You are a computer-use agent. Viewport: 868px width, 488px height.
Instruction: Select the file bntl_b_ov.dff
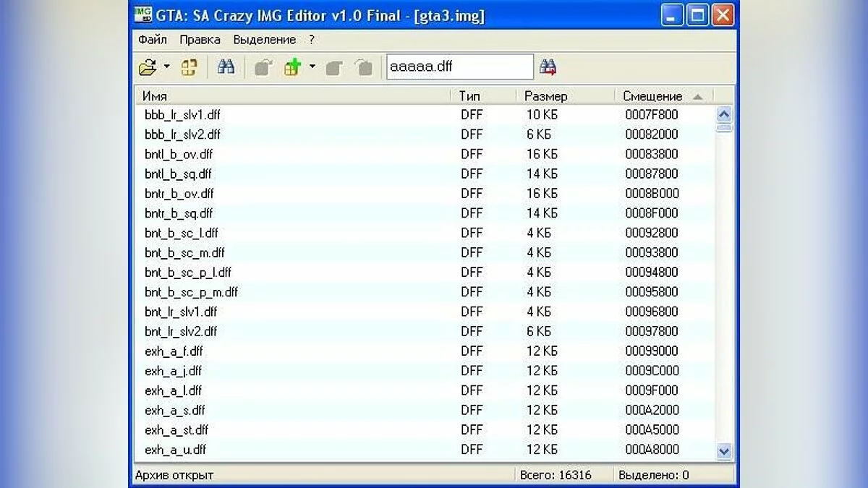[179, 154]
